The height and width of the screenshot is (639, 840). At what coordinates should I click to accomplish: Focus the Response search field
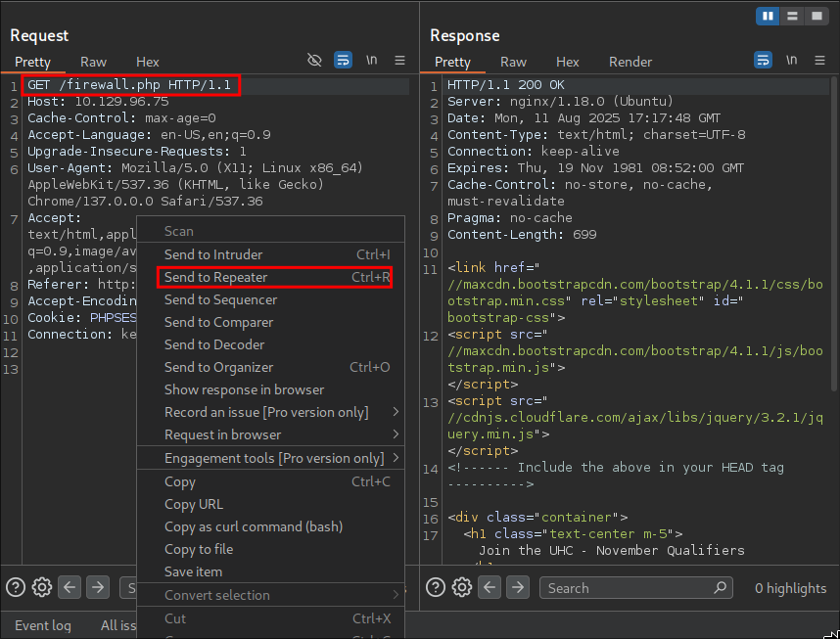[x=636, y=587]
